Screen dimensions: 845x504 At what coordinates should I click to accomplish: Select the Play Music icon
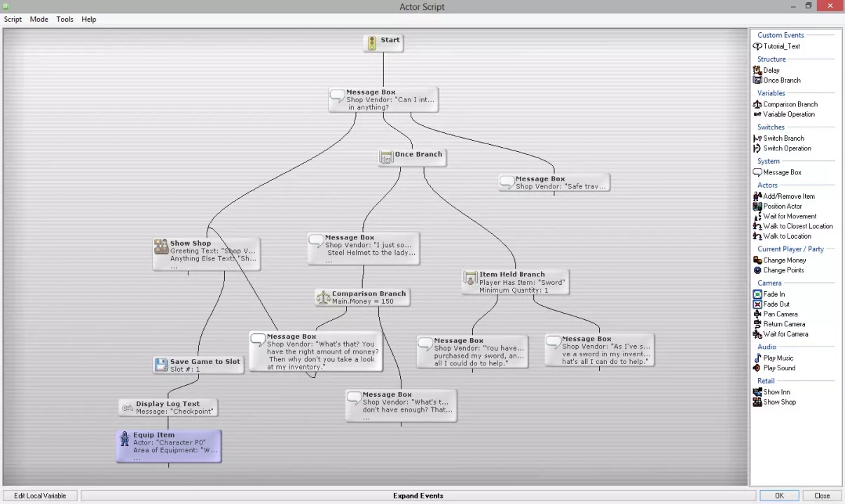757,358
